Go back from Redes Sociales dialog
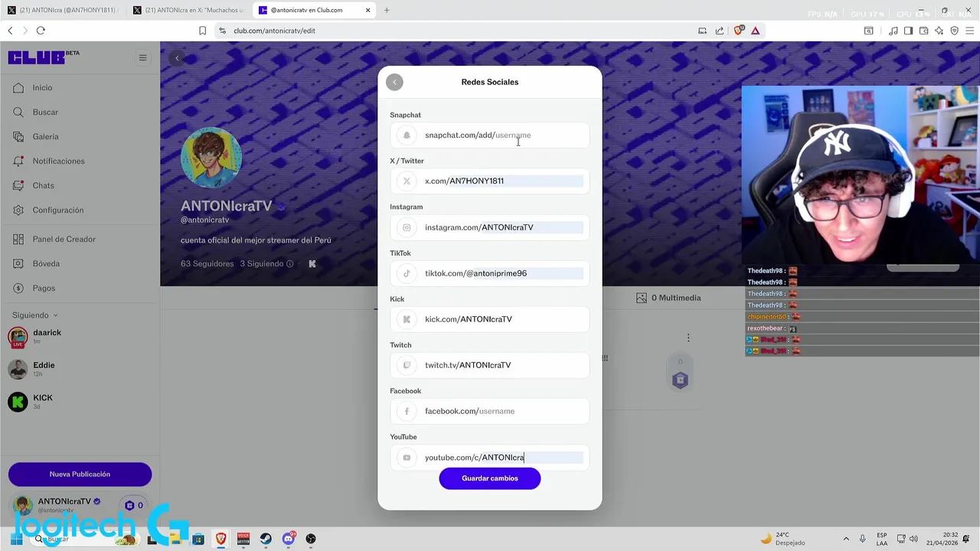This screenshot has width=980, height=551. pos(394,82)
